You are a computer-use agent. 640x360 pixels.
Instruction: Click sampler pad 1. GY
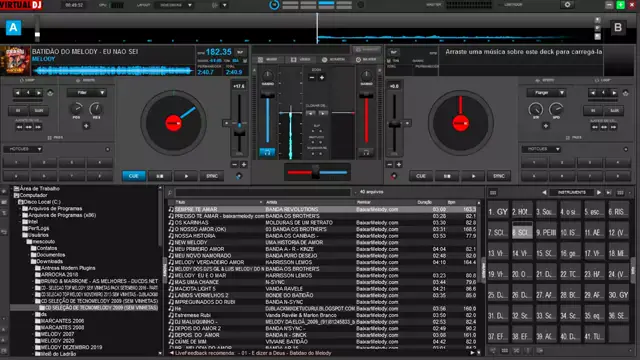pos(498,212)
